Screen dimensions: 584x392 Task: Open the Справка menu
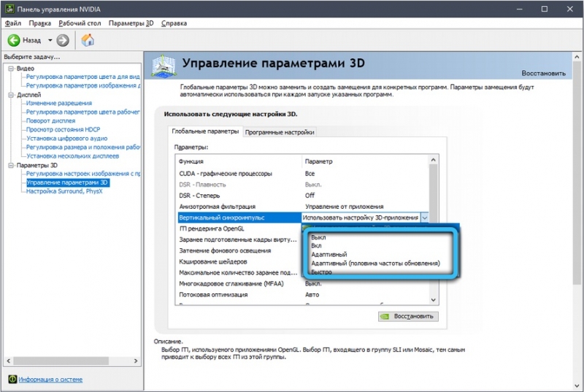pos(174,23)
